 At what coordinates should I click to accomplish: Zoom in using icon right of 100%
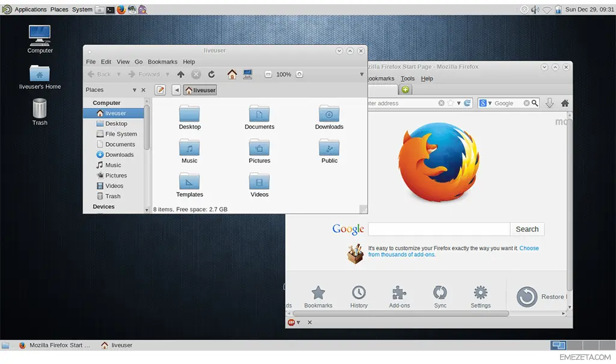pos(300,74)
